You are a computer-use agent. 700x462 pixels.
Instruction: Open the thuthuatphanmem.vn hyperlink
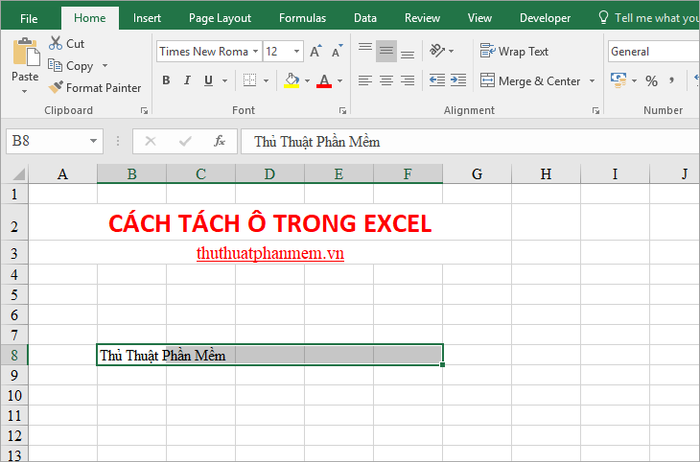270,254
